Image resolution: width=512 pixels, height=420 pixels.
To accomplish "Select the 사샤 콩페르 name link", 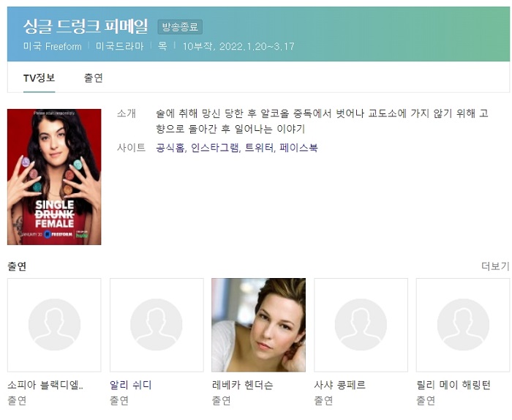I will click(339, 385).
